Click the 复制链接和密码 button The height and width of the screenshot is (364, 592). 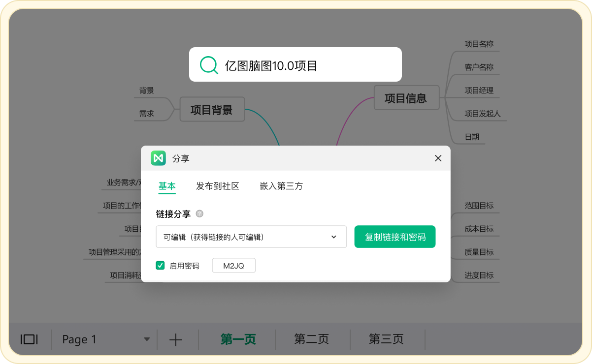tap(395, 237)
